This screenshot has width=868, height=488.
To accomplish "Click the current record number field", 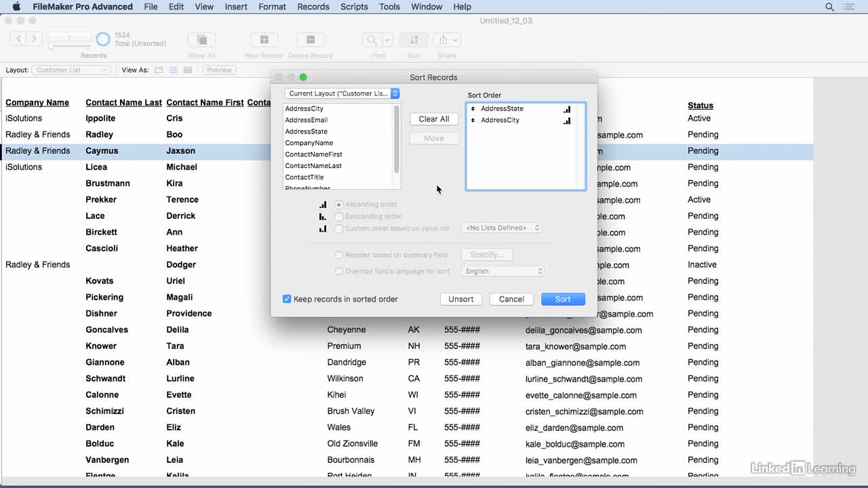I will pos(69,37).
